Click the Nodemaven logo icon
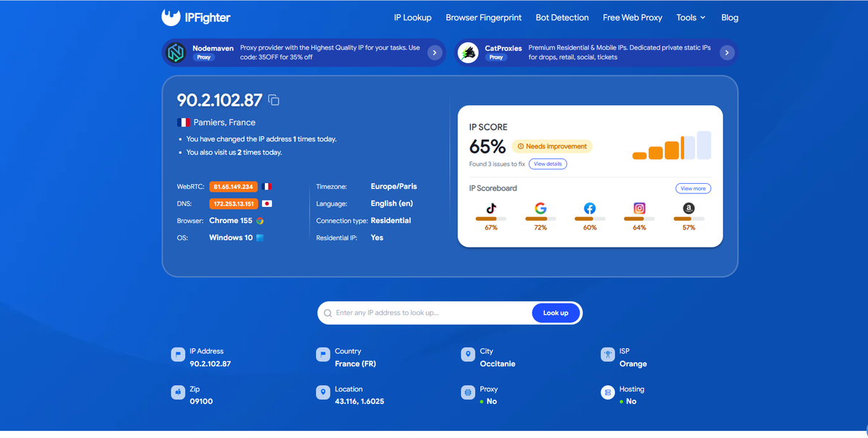868x438 pixels. (176, 52)
